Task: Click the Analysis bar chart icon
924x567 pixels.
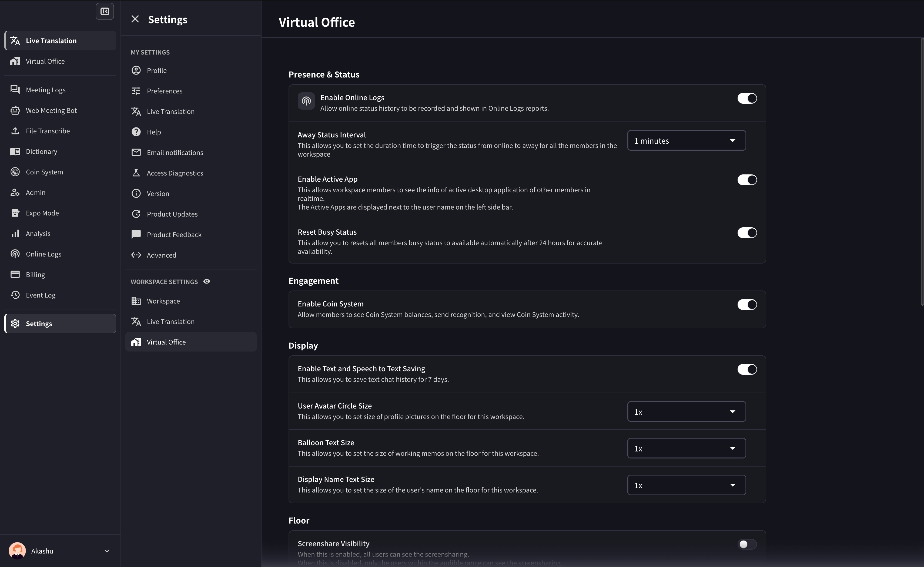Action: 15,233
